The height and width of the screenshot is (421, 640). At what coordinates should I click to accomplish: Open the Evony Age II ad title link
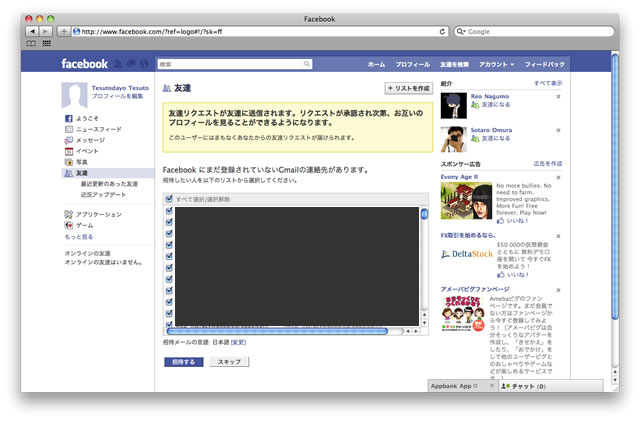pyautogui.click(x=459, y=177)
